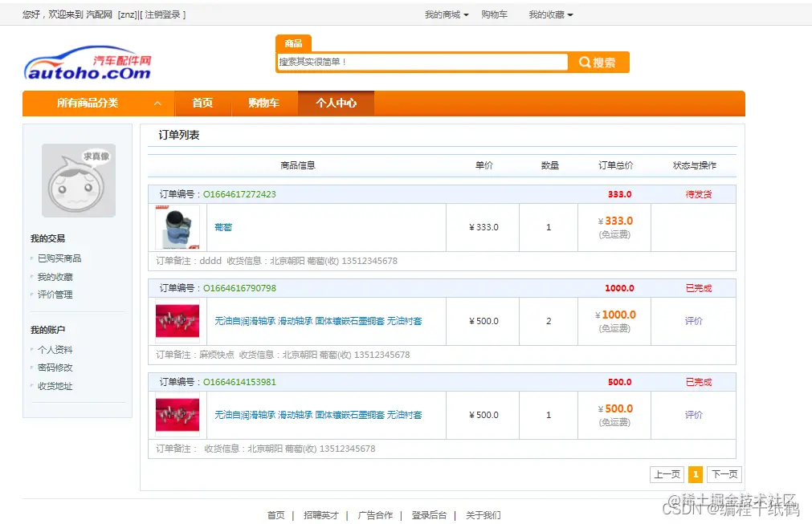Click 上一页 previous page button

(667, 474)
